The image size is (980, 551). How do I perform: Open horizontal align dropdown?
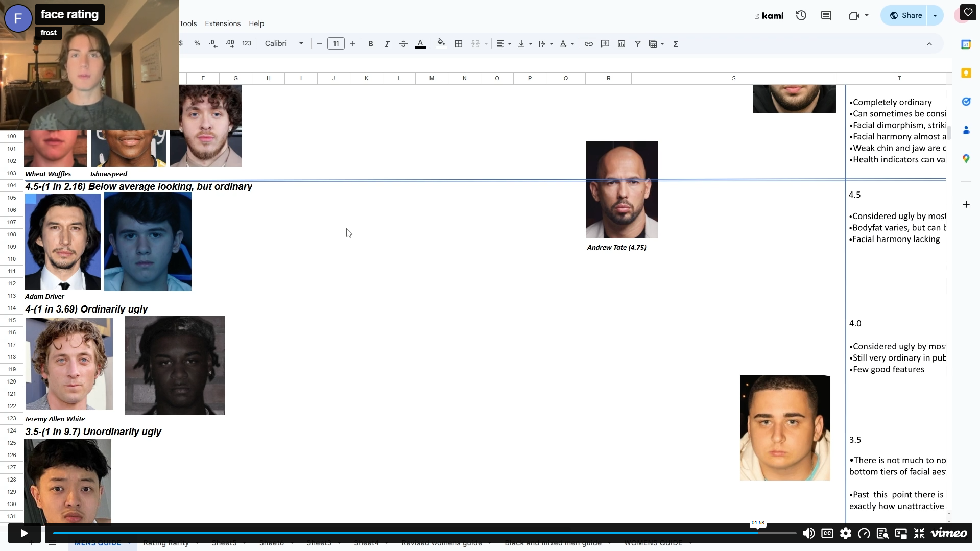click(504, 44)
